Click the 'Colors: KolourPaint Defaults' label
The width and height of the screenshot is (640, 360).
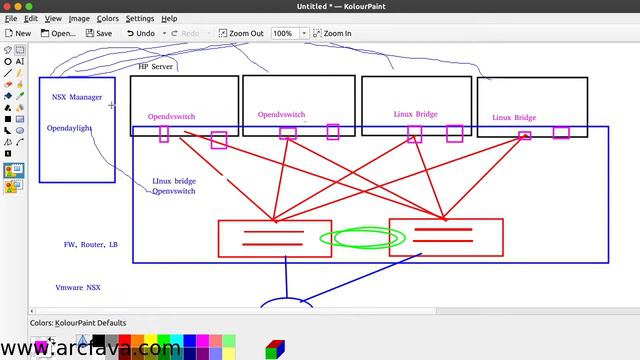click(x=78, y=323)
